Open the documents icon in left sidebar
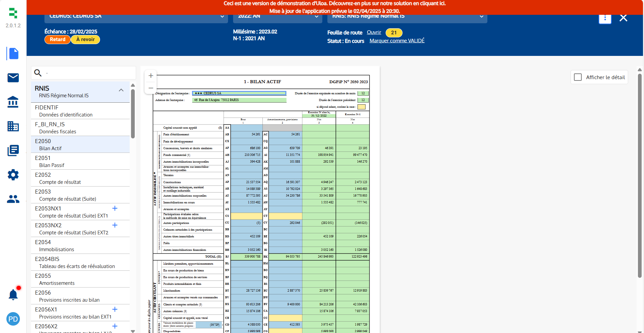Viewport: 644px width, 333px height. click(x=13, y=54)
